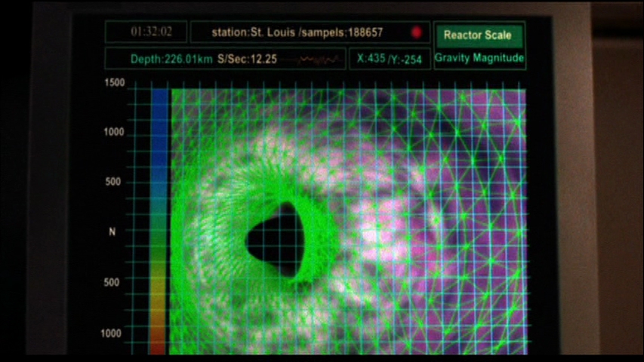
Task: Click the lower 1000 axis label
Action: click(x=111, y=333)
